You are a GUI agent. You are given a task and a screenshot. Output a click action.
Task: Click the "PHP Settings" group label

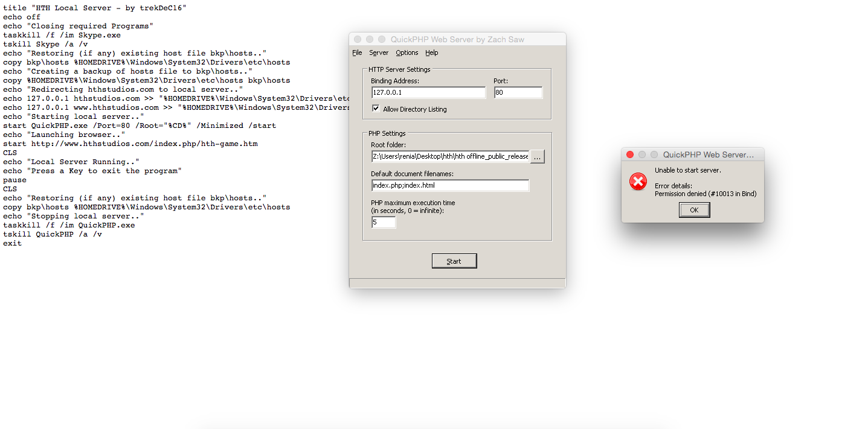387,133
